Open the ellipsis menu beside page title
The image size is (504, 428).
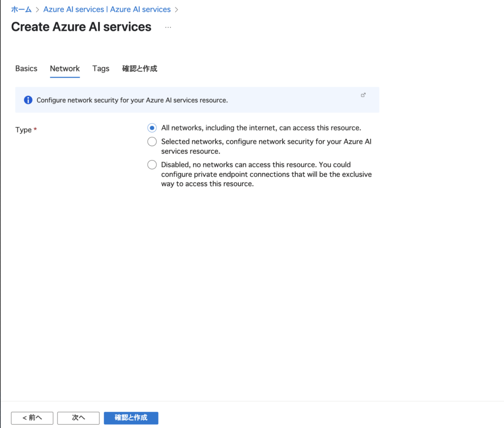(x=168, y=27)
